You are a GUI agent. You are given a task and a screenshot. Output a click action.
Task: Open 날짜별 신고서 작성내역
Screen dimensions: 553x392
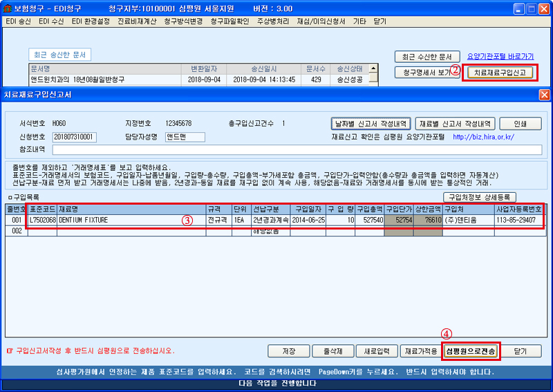[371, 123]
